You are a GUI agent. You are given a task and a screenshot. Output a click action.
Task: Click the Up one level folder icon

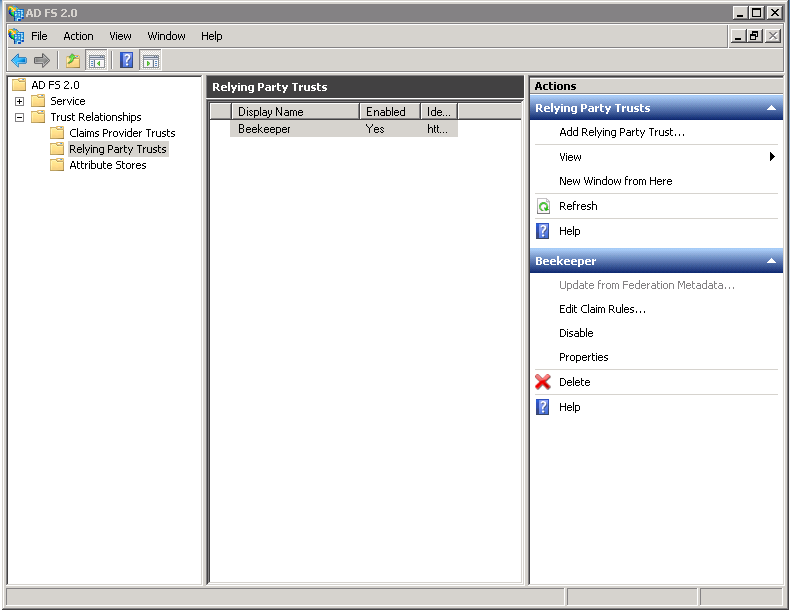pyautogui.click(x=73, y=61)
